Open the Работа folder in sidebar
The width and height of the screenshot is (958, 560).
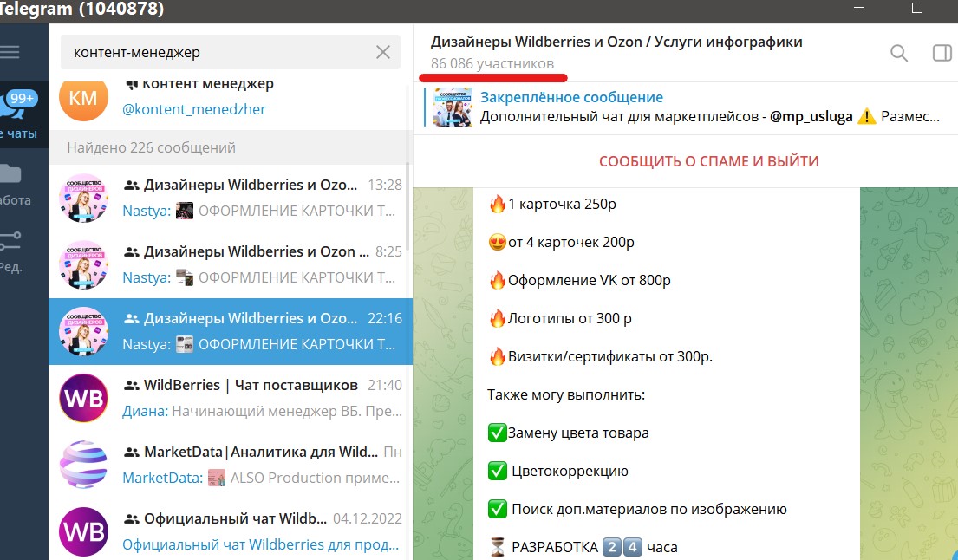[x=16, y=184]
